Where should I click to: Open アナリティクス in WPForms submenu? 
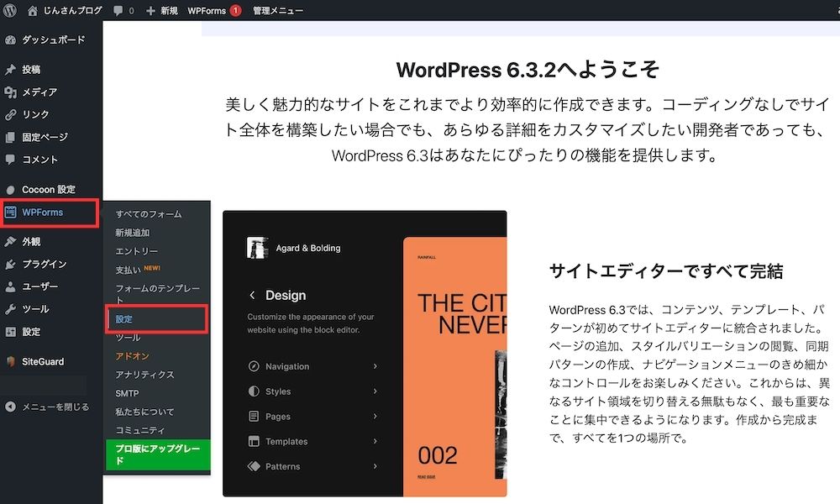click(x=144, y=375)
